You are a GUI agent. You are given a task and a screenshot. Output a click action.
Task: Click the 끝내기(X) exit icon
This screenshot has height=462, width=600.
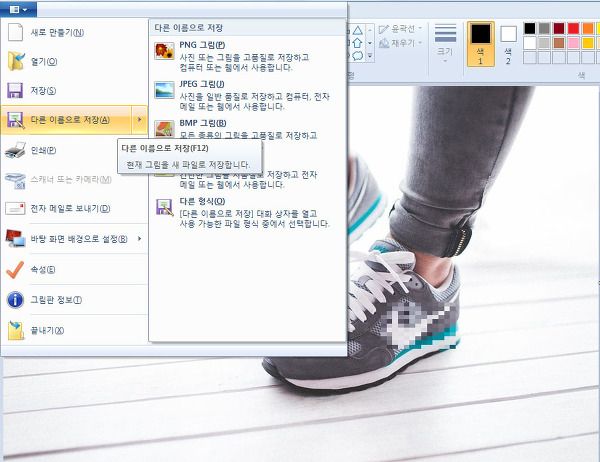tap(16, 330)
